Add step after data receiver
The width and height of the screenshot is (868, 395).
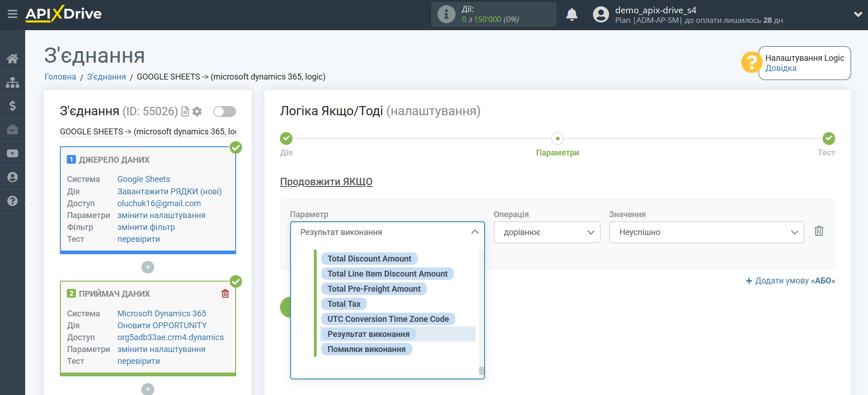pos(148,389)
